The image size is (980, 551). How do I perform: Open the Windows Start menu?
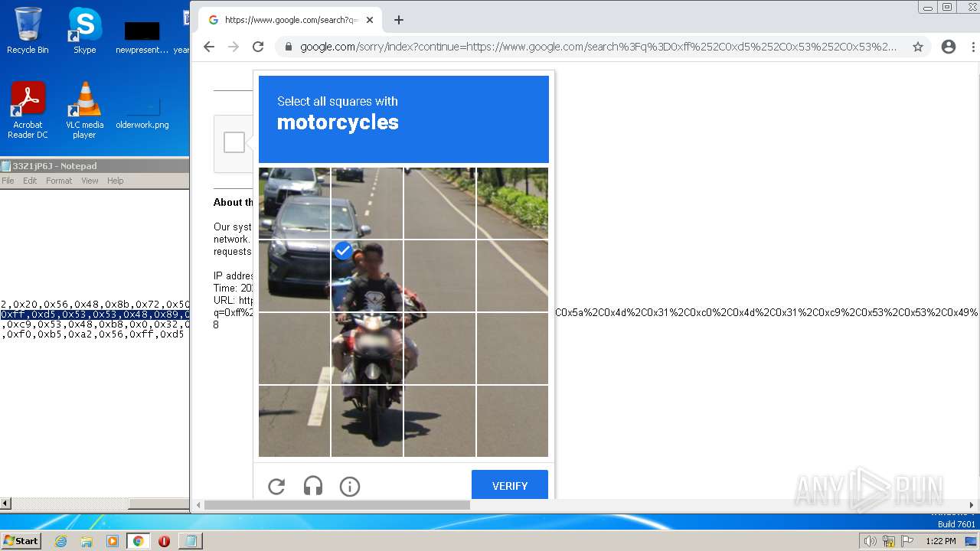coord(21,540)
